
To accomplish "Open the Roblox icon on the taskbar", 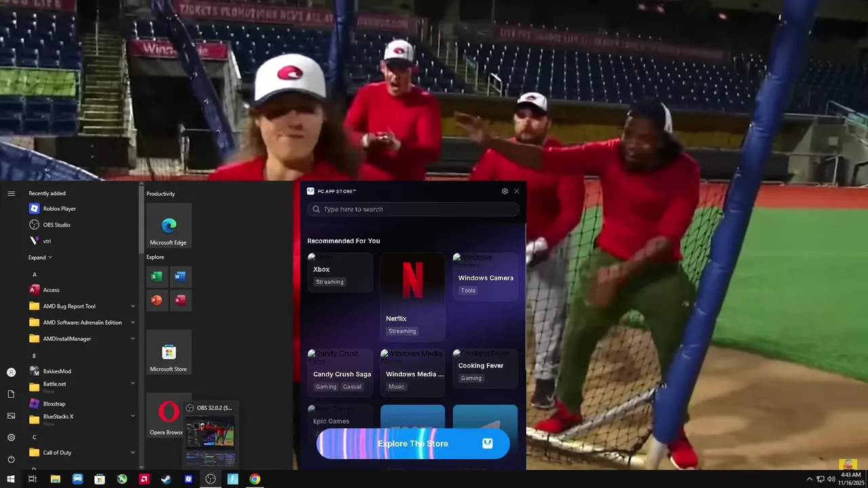I will 188,479.
